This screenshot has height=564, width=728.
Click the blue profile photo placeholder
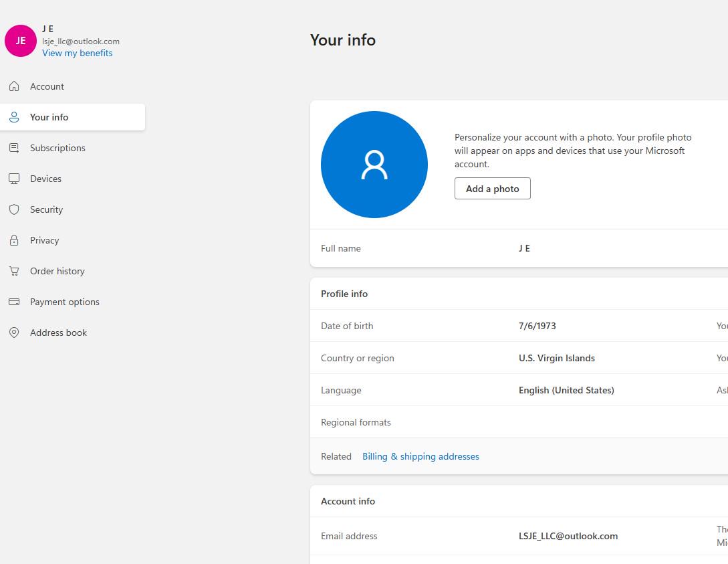pos(374,165)
